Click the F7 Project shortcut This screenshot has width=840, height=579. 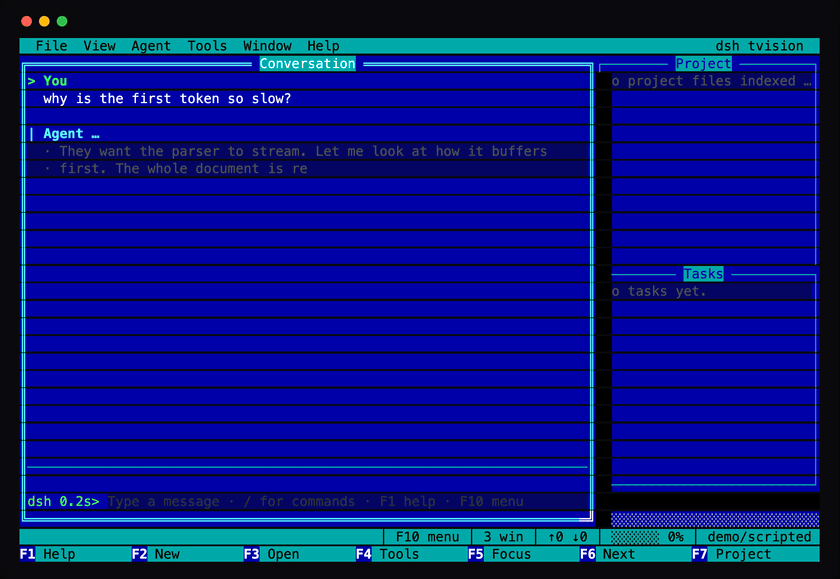click(732, 554)
